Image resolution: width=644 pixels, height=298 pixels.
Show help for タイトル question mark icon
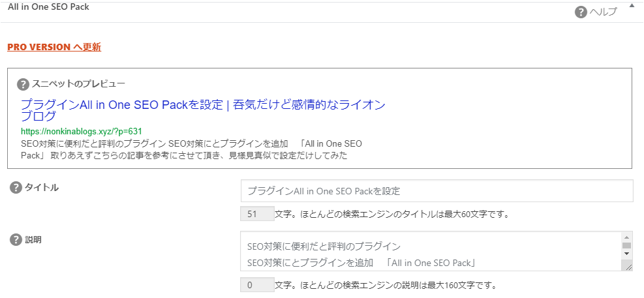[16, 188]
